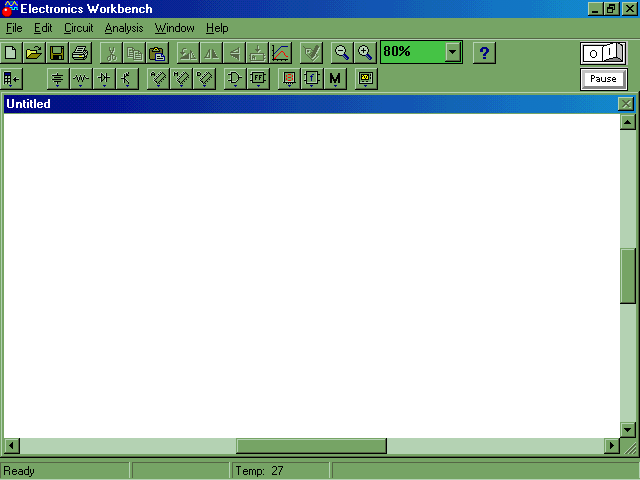Click the Ready status text
Screen dimensions: 640x480
pyautogui.click(x=19, y=471)
